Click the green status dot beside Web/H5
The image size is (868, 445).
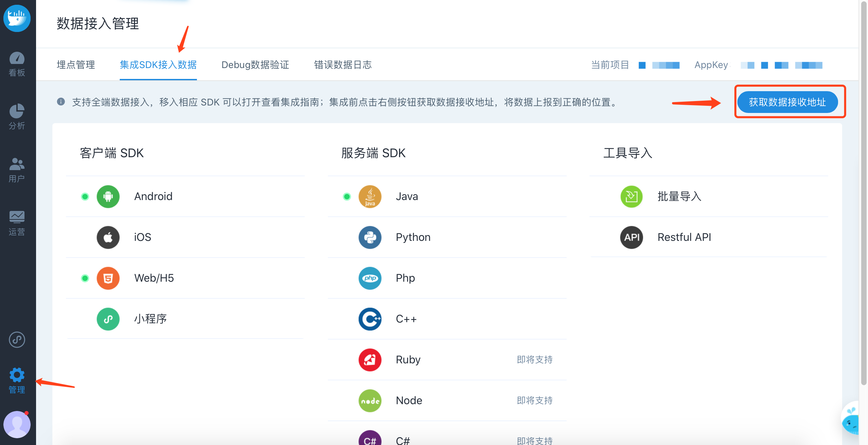[x=85, y=278]
